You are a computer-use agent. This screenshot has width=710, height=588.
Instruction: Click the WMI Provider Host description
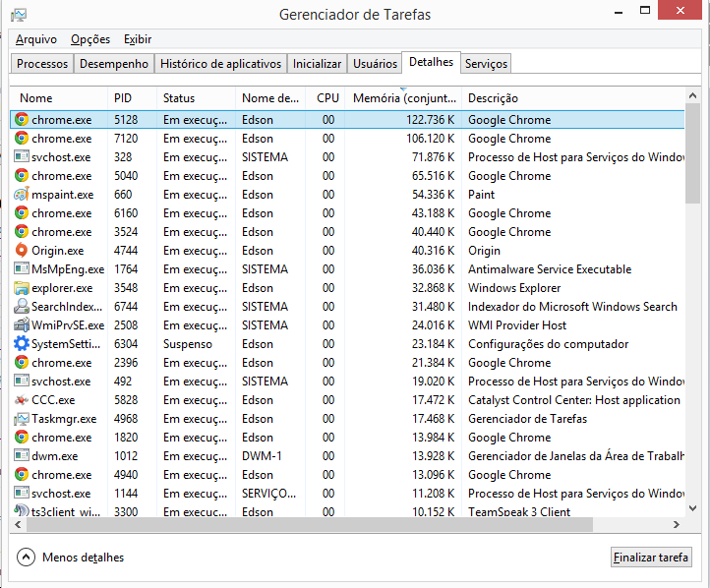click(517, 325)
